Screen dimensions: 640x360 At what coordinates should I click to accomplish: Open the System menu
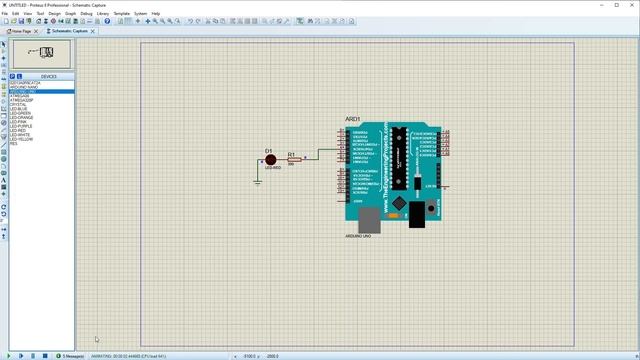(140, 13)
